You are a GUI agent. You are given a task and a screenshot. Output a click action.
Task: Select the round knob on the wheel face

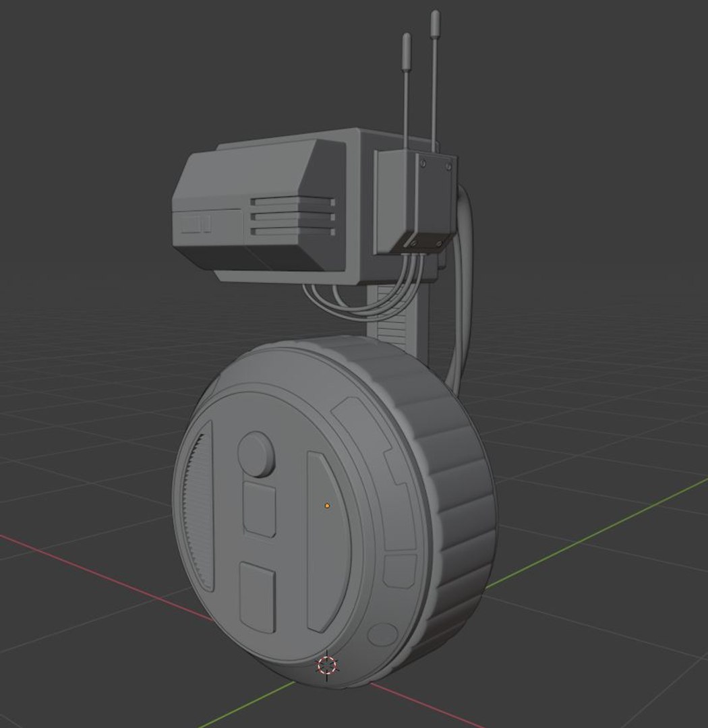click(x=256, y=454)
